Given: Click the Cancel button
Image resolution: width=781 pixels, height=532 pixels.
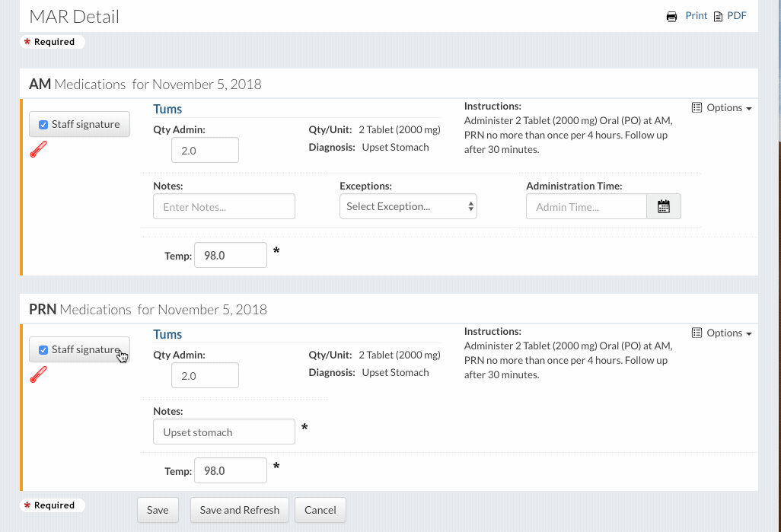Looking at the screenshot, I should tap(320, 510).
